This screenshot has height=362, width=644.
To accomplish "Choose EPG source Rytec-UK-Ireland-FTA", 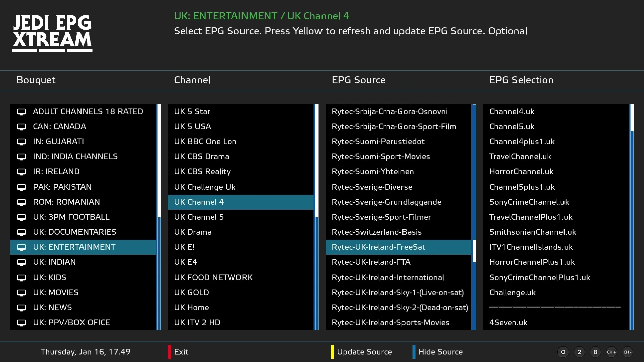I will 398,262.
